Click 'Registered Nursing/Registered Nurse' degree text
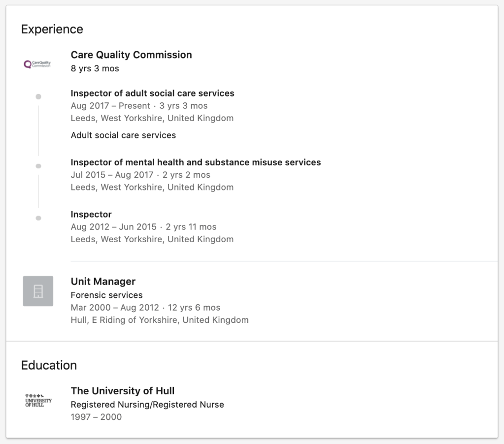This screenshot has width=504, height=444. coord(147,405)
